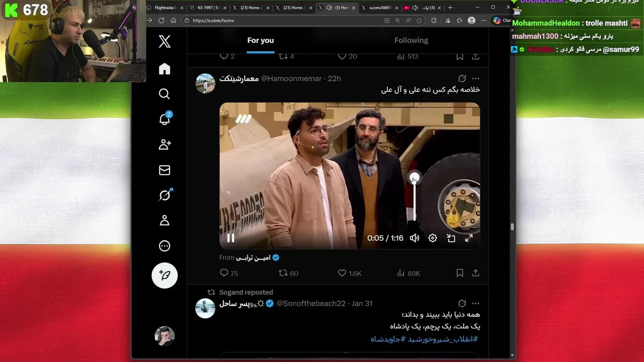This screenshot has width=644, height=362.
Task: Switch to the Following tab
Action: [411, 40]
